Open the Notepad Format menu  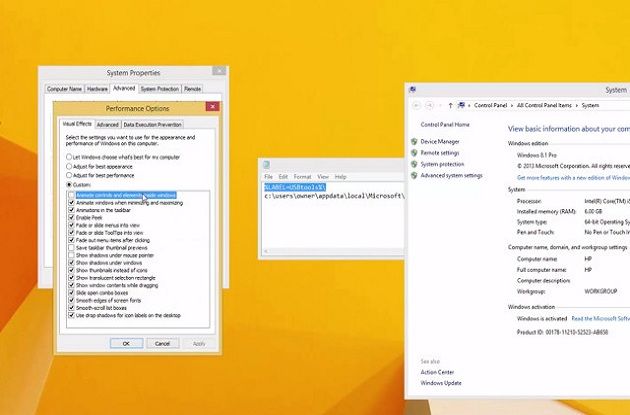coord(302,177)
